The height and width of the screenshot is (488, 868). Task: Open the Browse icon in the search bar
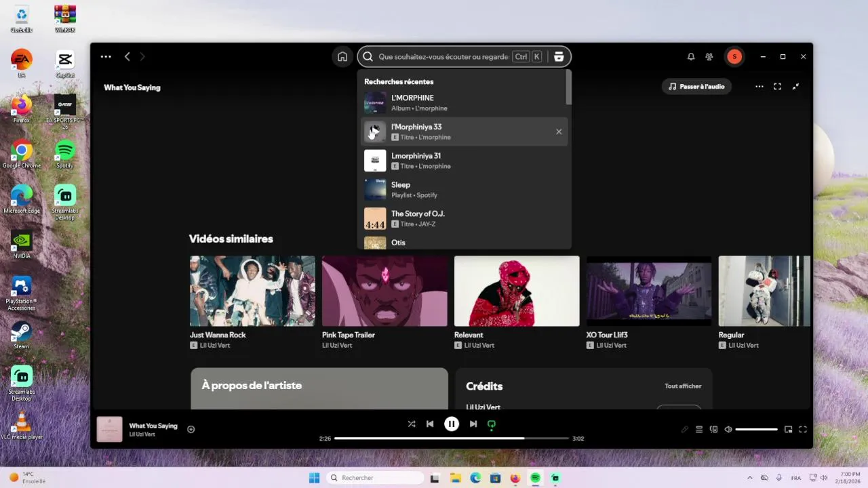(x=559, y=57)
